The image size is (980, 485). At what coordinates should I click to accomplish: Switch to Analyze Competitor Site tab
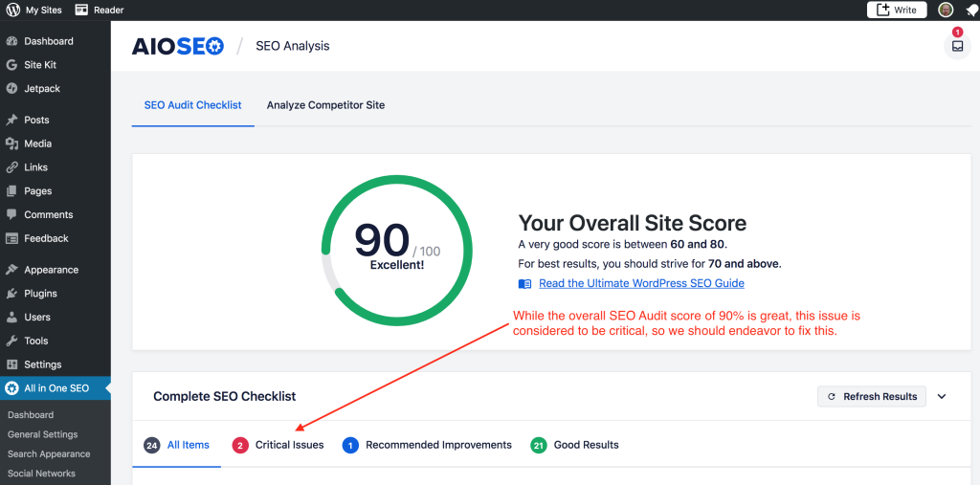pyautogui.click(x=325, y=105)
